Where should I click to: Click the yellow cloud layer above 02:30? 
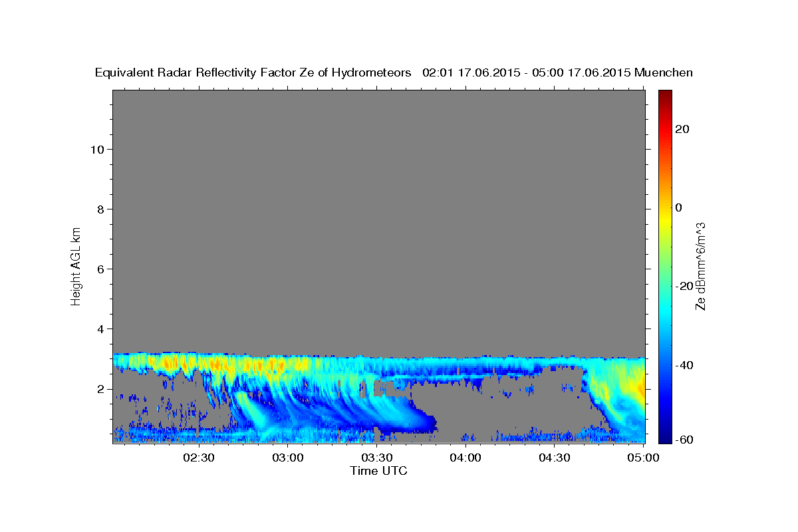click(193, 364)
